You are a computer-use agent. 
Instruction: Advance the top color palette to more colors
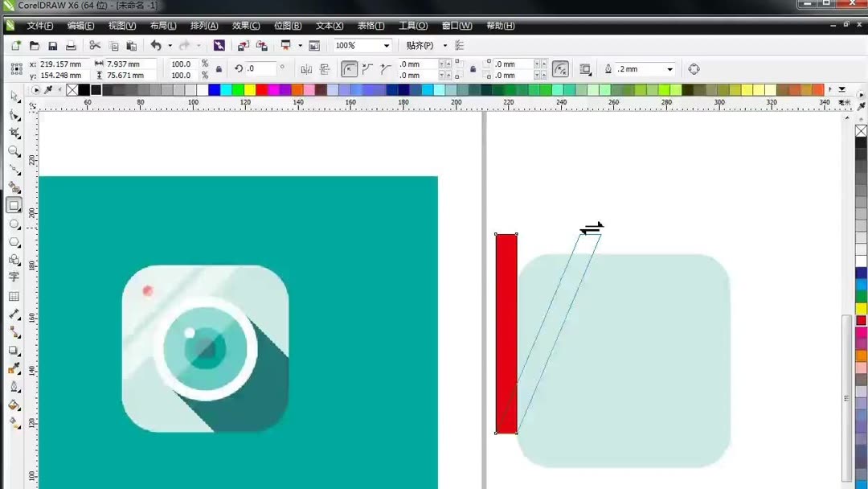pyautogui.click(x=829, y=89)
